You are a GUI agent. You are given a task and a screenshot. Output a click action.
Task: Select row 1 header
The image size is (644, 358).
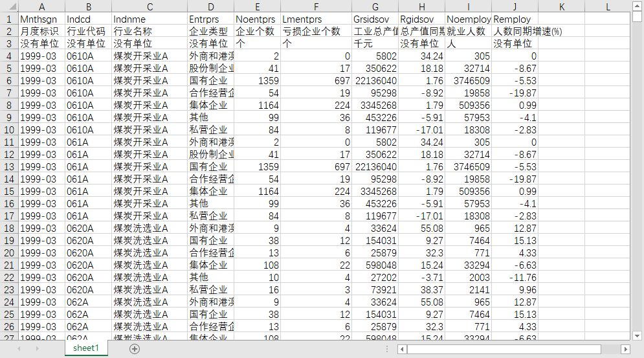[9, 19]
